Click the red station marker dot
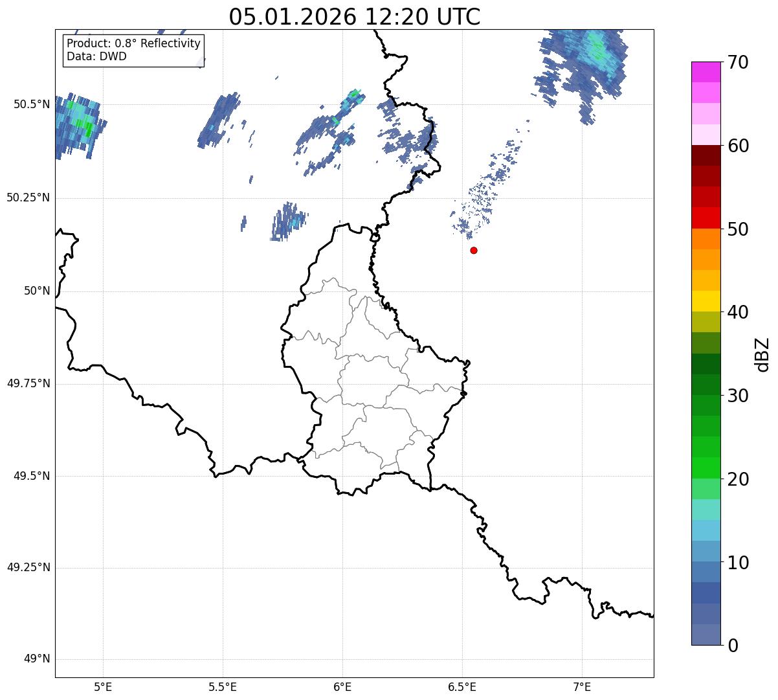778x700 pixels. coord(474,250)
